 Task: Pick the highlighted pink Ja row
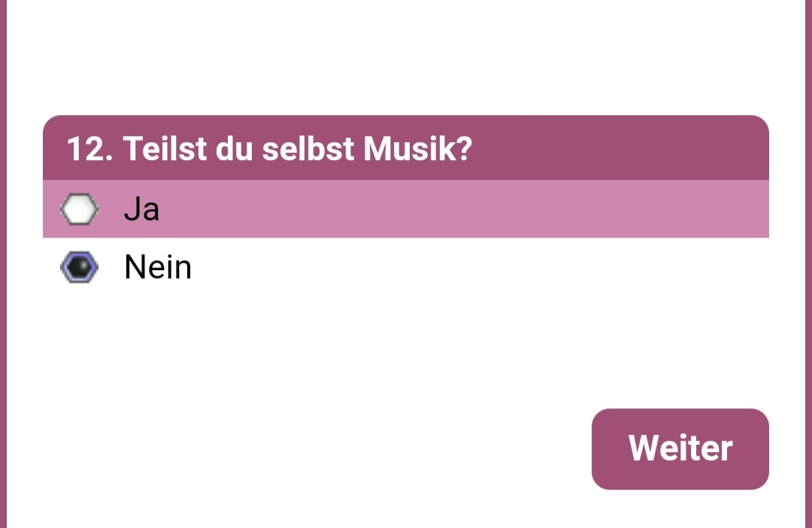pyautogui.click(x=405, y=209)
